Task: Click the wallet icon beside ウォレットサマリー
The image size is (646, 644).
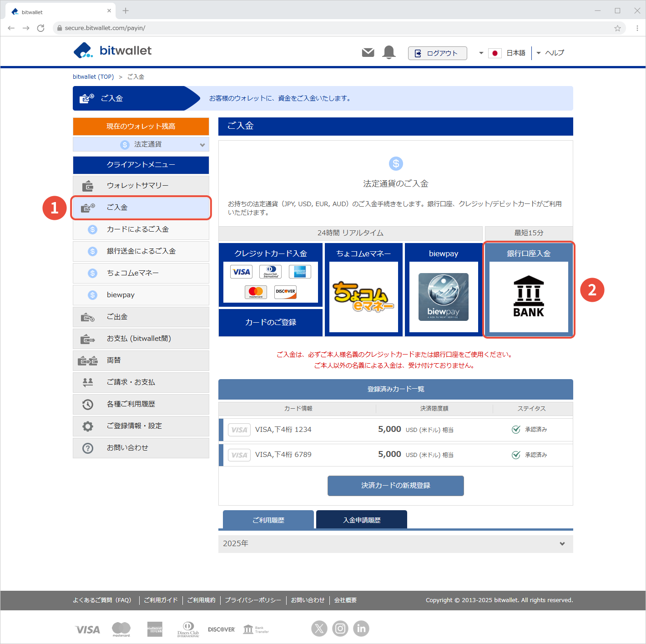Action: [x=88, y=186]
